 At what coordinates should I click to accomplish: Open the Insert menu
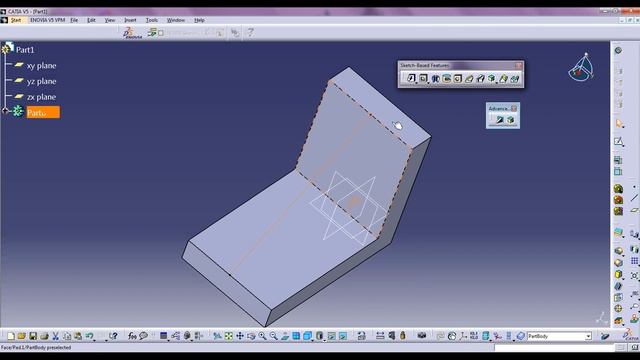pos(130,20)
